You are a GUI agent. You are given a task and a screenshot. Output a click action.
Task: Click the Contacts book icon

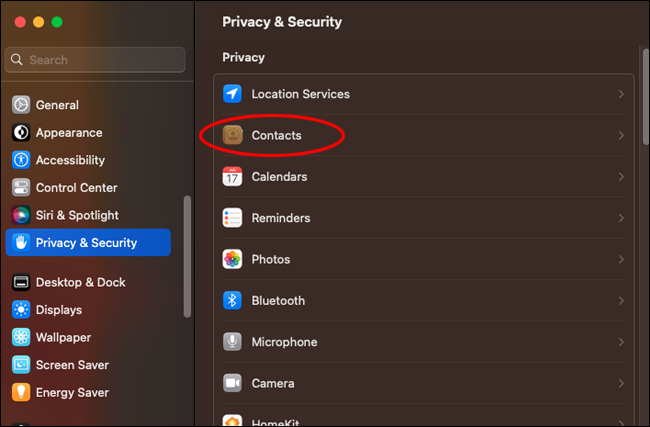tap(232, 135)
